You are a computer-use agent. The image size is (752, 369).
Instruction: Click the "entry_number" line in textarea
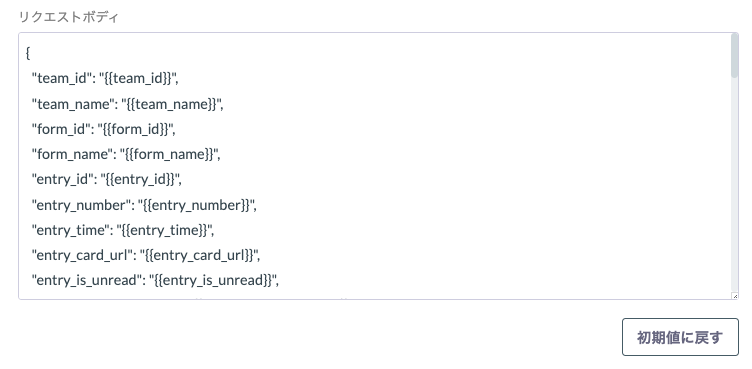click(144, 205)
